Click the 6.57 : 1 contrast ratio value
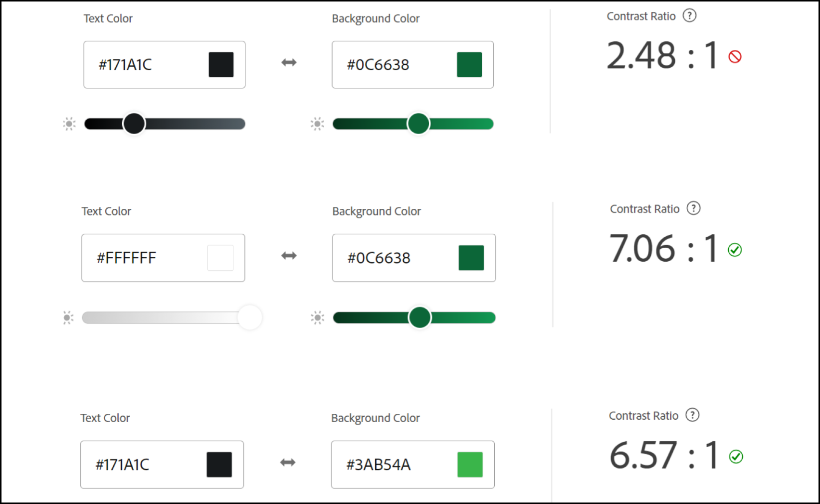The image size is (820, 504). tap(664, 455)
